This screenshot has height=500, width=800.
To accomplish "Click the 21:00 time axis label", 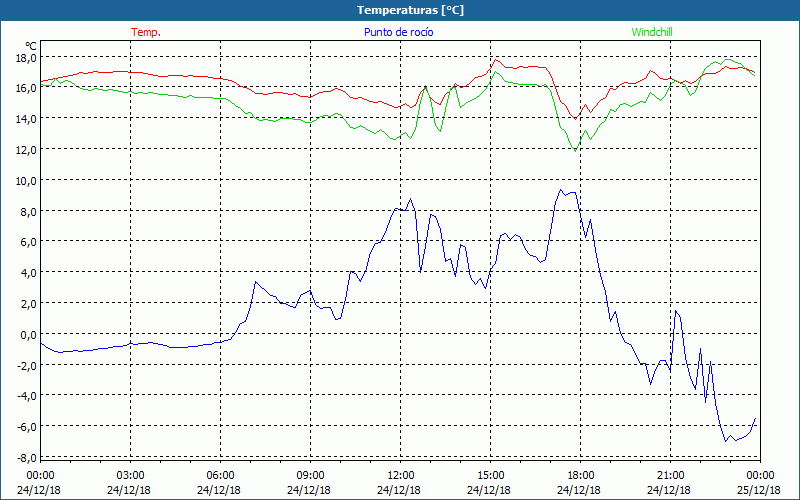I will tap(670, 476).
